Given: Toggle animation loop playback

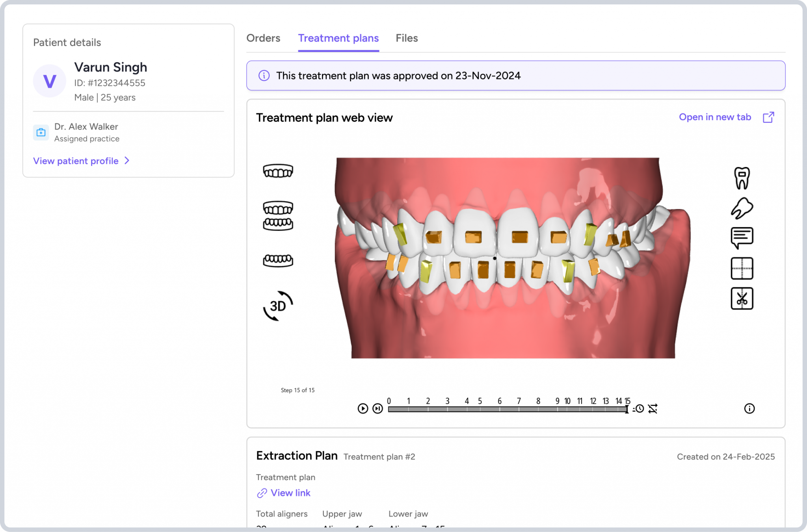Looking at the screenshot, I should 653,409.
